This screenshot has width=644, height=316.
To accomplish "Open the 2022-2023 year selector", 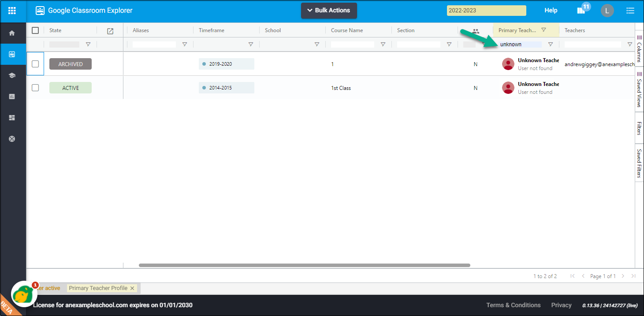I will tap(486, 11).
